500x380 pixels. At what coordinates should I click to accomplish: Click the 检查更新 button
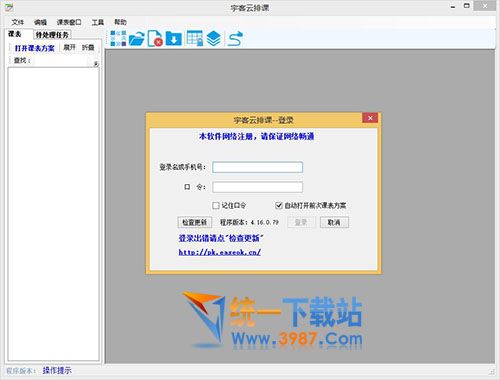point(195,222)
